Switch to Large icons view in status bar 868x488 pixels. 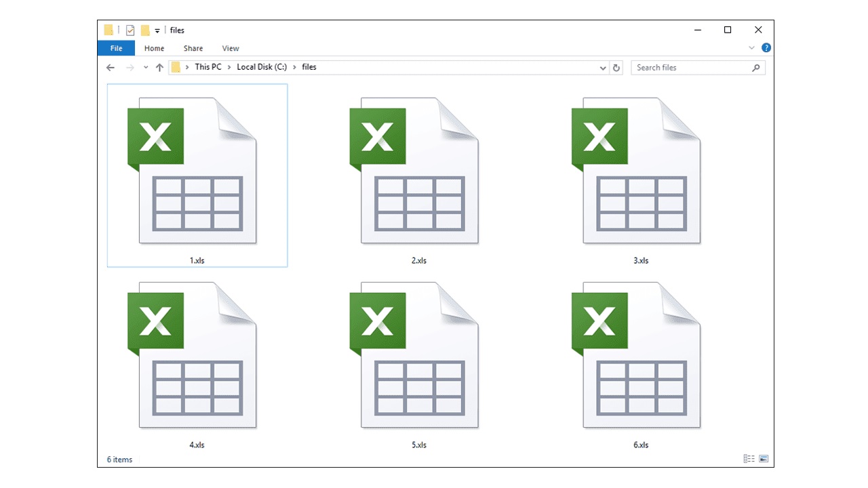coord(764,459)
